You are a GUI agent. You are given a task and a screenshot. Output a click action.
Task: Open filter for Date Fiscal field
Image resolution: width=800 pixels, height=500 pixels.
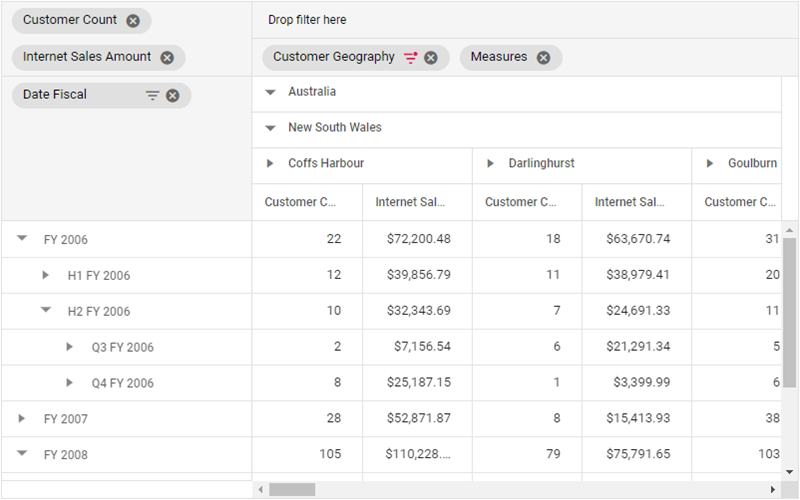152,96
